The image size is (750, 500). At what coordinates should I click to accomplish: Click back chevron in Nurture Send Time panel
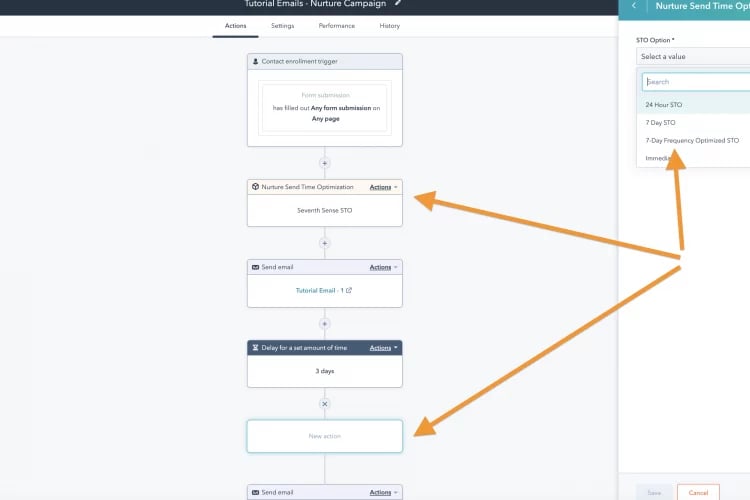tap(634, 6)
